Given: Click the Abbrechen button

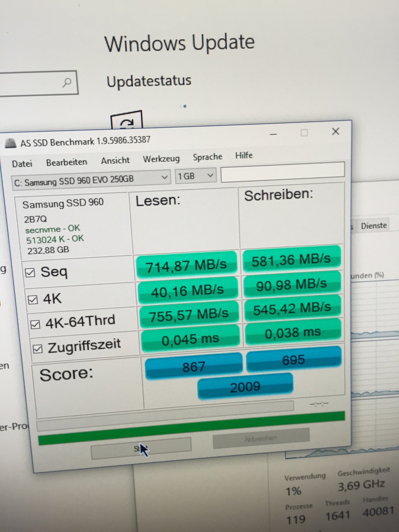Looking at the screenshot, I should 261,438.
